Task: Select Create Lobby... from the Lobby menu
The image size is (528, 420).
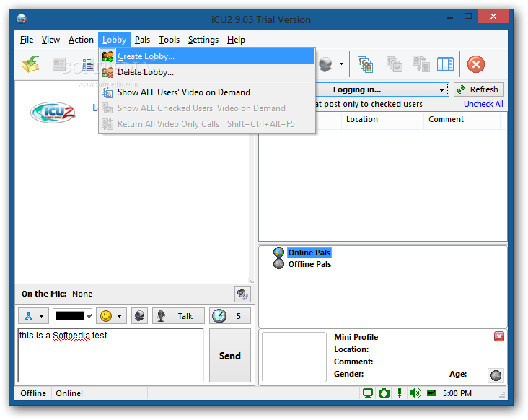Action: click(x=207, y=56)
